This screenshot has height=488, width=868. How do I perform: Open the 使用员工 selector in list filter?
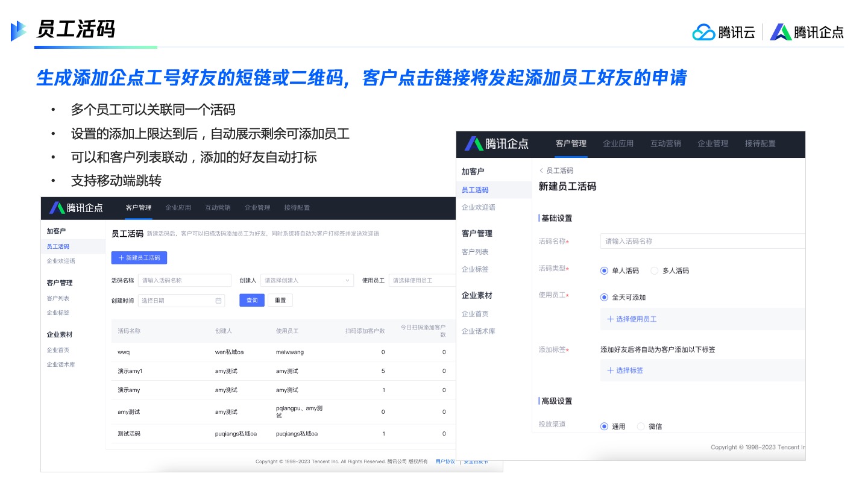click(x=422, y=280)
